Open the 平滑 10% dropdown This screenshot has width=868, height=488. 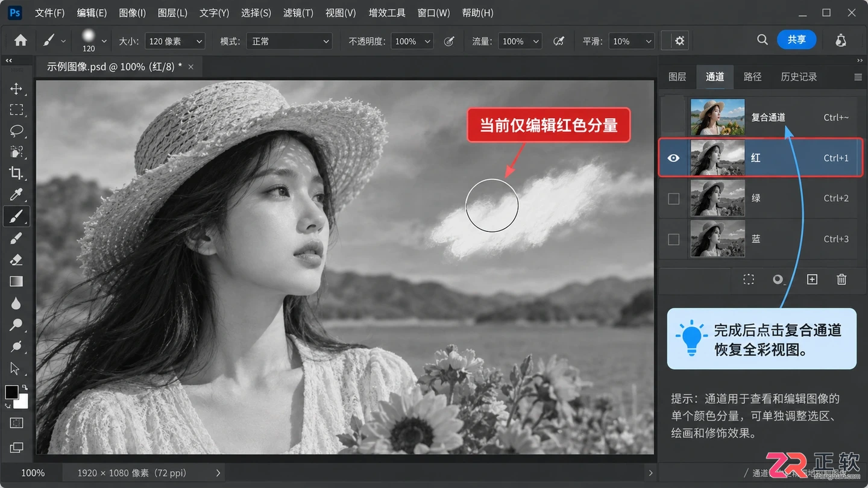click(x=632, y=41)
